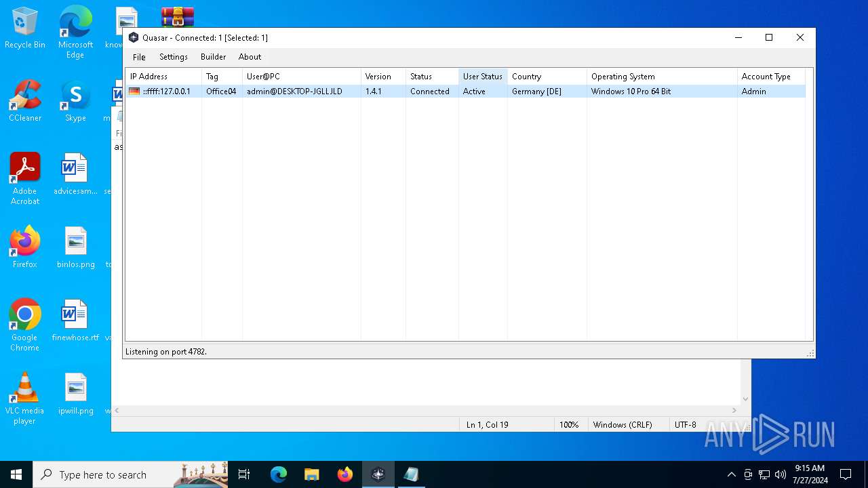Screen dimensions: 868x488
Task: Click Notepad vertical scrollbar down arrow
Action: click(x=745, y=399)
